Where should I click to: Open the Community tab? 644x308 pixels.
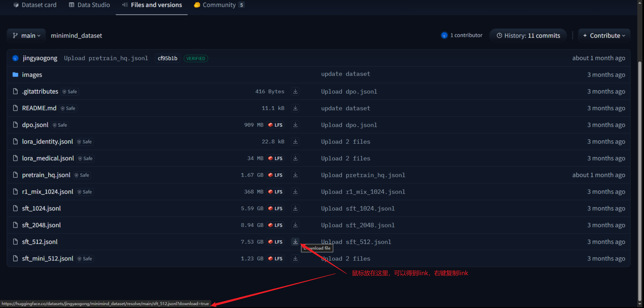pos(219,5)
